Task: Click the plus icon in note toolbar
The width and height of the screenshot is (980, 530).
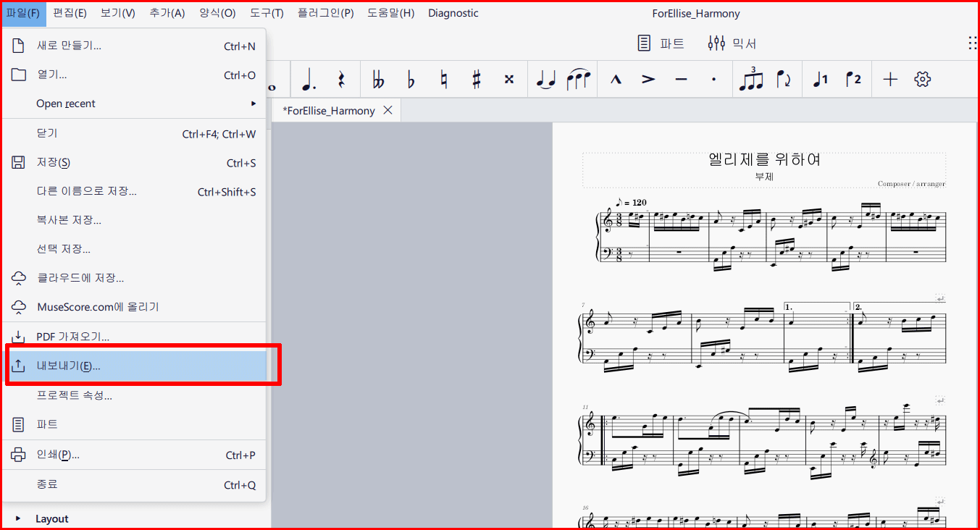Action: (890, 79)
